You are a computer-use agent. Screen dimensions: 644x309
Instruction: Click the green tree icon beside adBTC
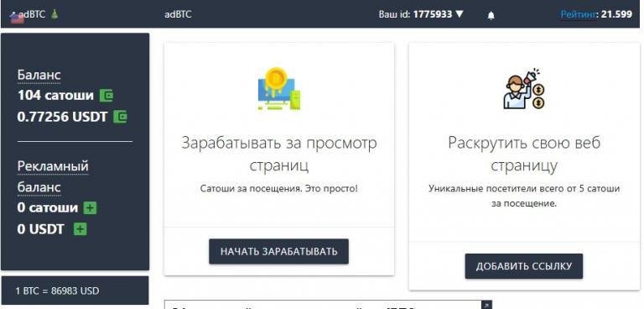click(x=55, y=14)
